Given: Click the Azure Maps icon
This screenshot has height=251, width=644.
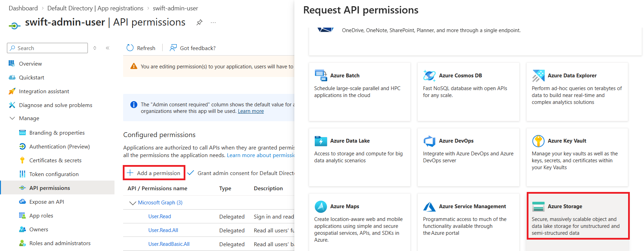Looking at the screenshot, I should point(321,206).
